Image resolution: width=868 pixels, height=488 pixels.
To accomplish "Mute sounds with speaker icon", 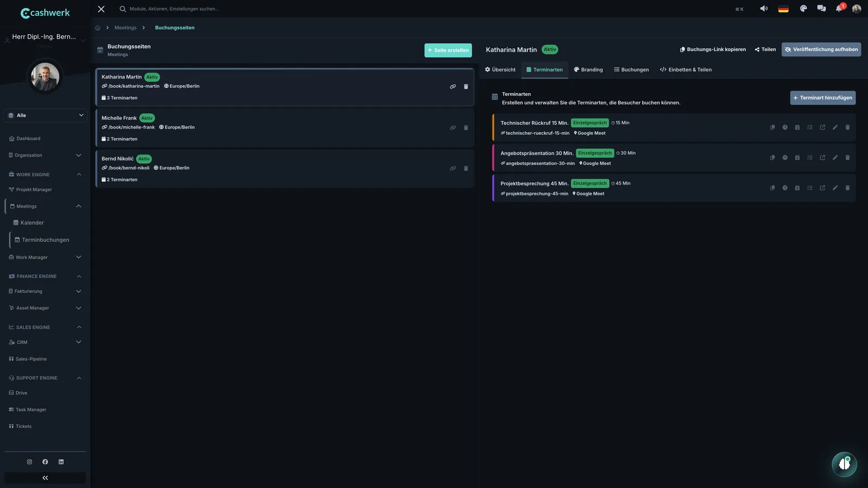I will point(764,9).
